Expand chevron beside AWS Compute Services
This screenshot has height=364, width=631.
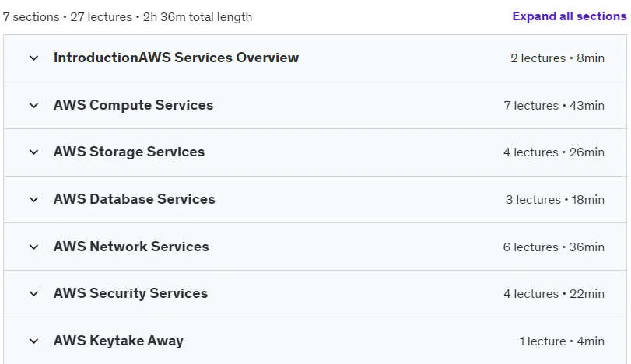pos(33,106)
